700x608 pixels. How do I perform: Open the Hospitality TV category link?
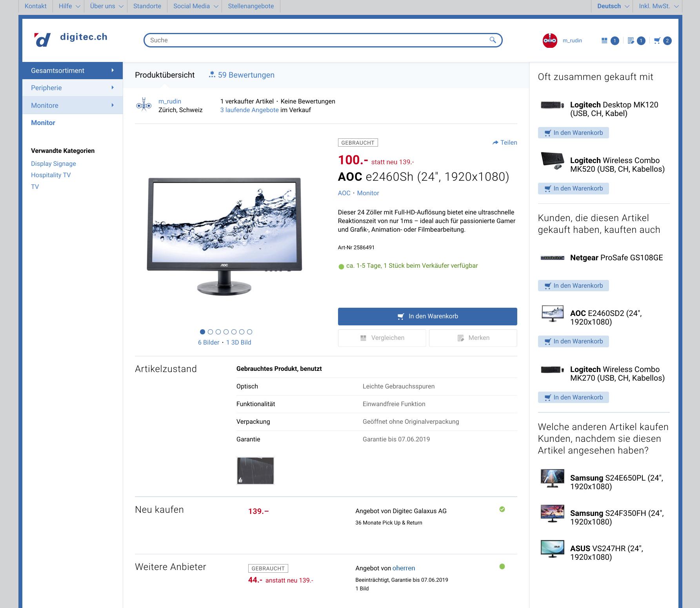[x=51, y=175]
